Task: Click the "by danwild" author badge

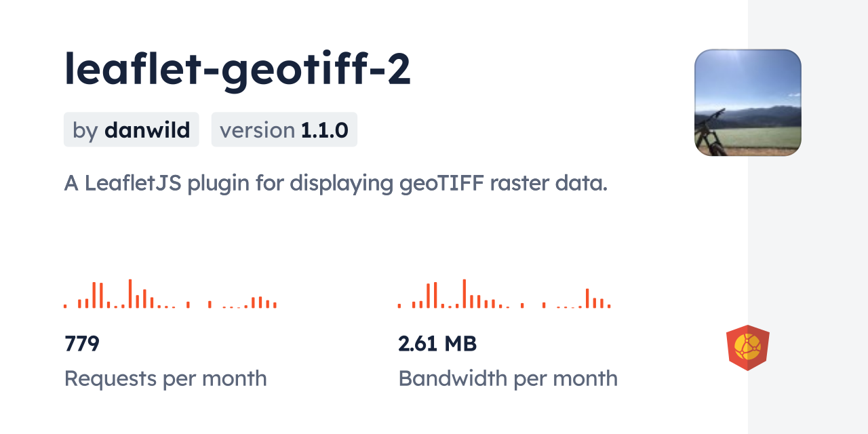Action: [132, 130]
